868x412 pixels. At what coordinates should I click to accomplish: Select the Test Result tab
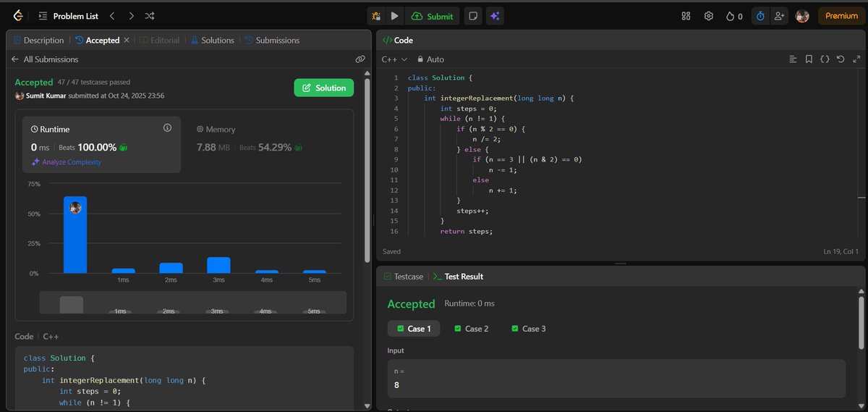point(458,277)
